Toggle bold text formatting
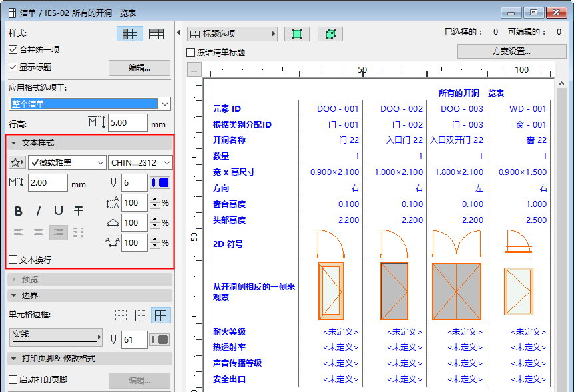 [x=18, y=211]
